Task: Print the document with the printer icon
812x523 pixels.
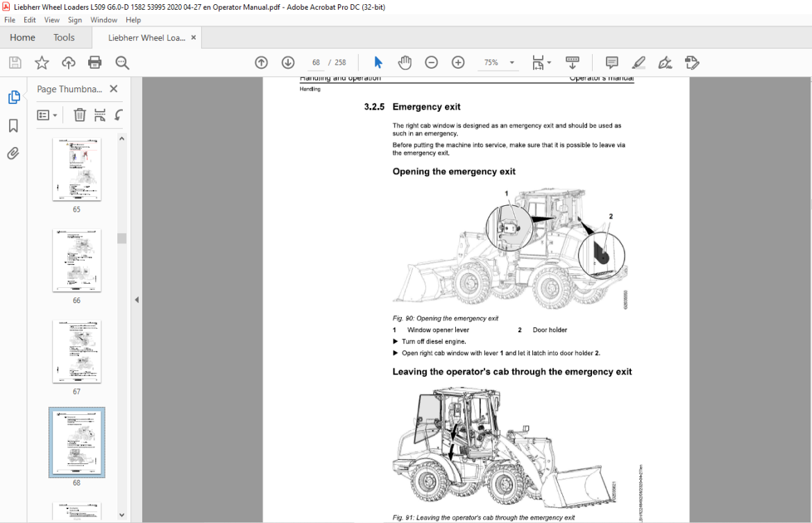Action: point(95,62)
